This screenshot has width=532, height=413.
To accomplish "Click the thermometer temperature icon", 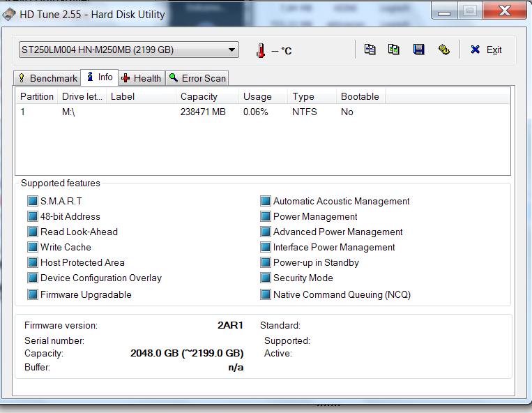I will [x=261, y=50].
